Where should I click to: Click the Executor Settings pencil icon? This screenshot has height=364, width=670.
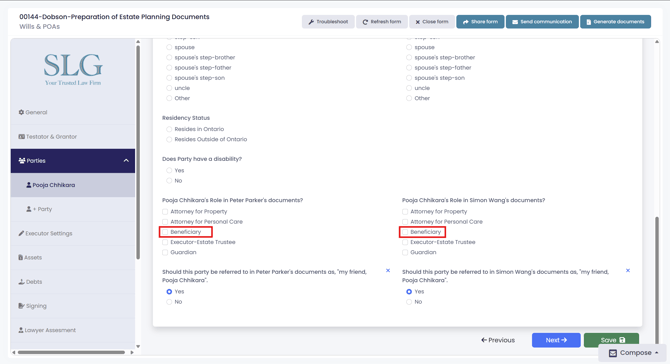coord(21,233)
